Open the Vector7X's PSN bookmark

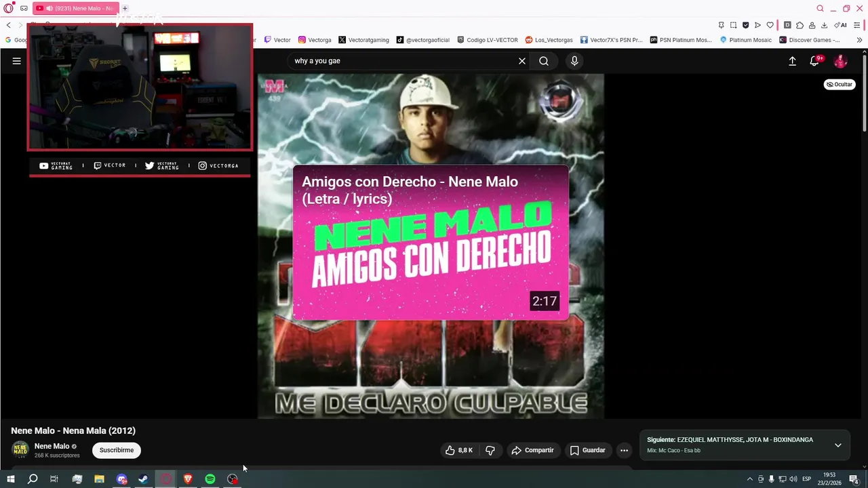tap(611, 40)
